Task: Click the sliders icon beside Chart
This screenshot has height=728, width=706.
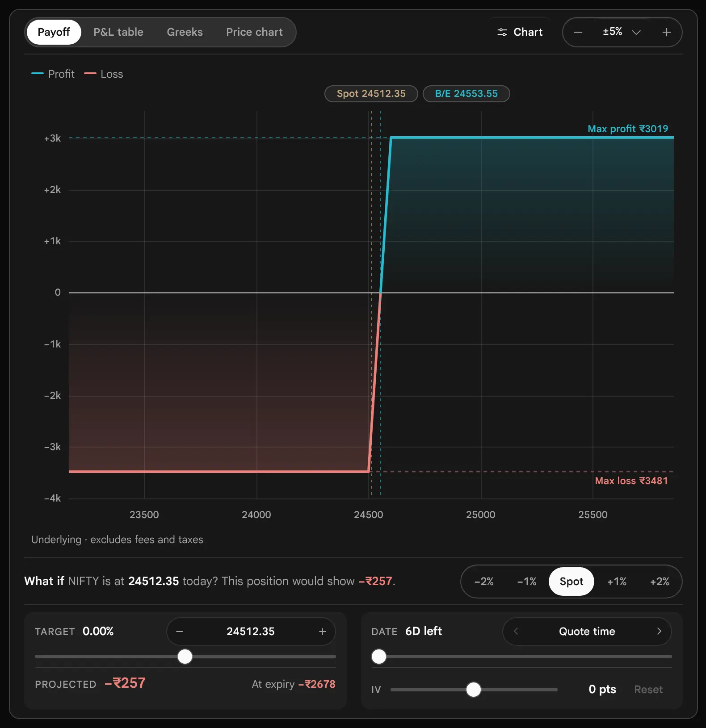Action: 502,32
